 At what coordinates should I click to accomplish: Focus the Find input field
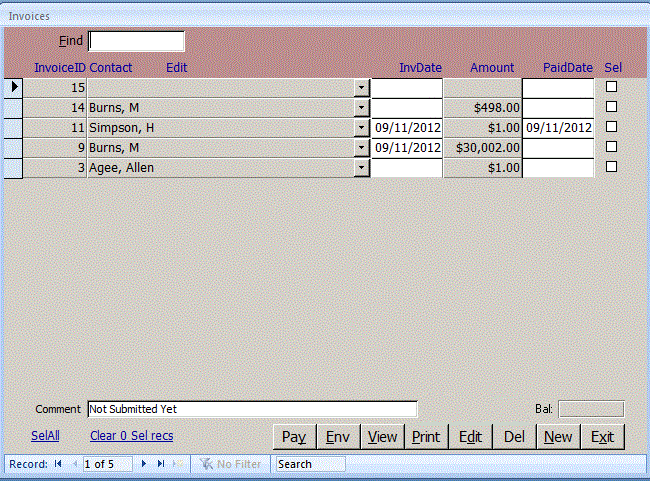[136, 41]
